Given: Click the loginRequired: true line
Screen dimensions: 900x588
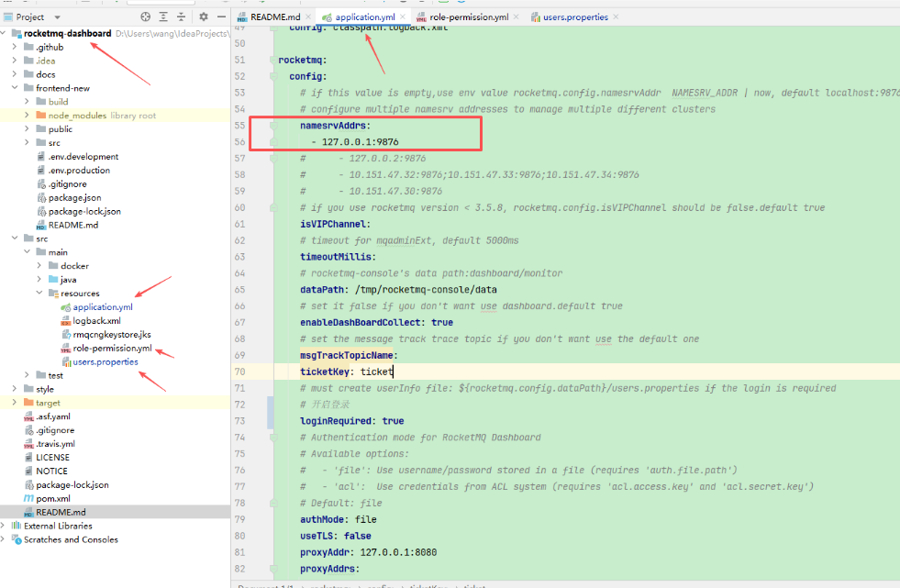Looking at the screenshot, I should 352,421.
